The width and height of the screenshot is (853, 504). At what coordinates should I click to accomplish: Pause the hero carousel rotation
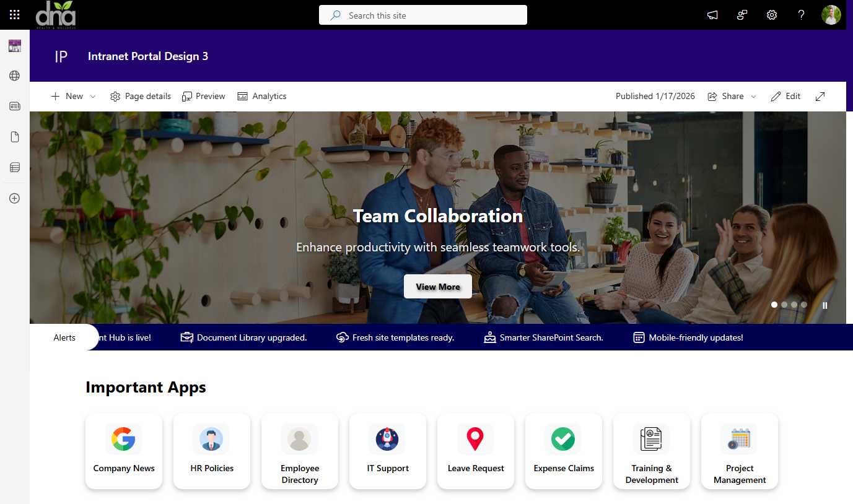tap(825, 305)
